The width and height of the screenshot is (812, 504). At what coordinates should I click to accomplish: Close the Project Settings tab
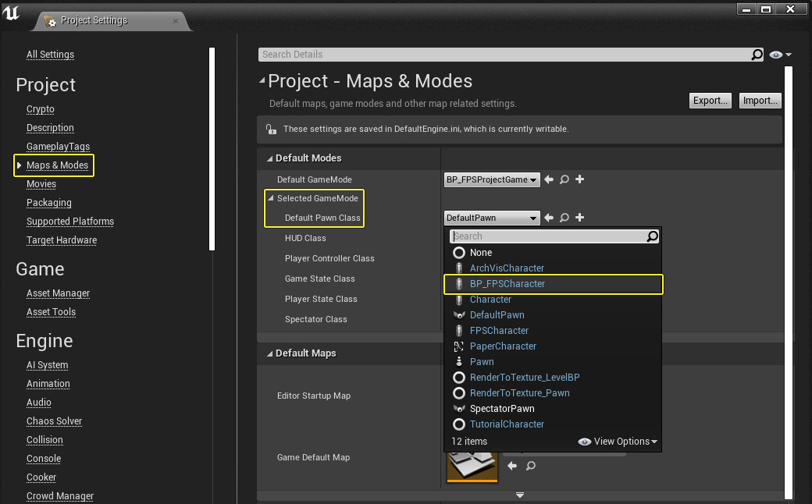(176, 21)
